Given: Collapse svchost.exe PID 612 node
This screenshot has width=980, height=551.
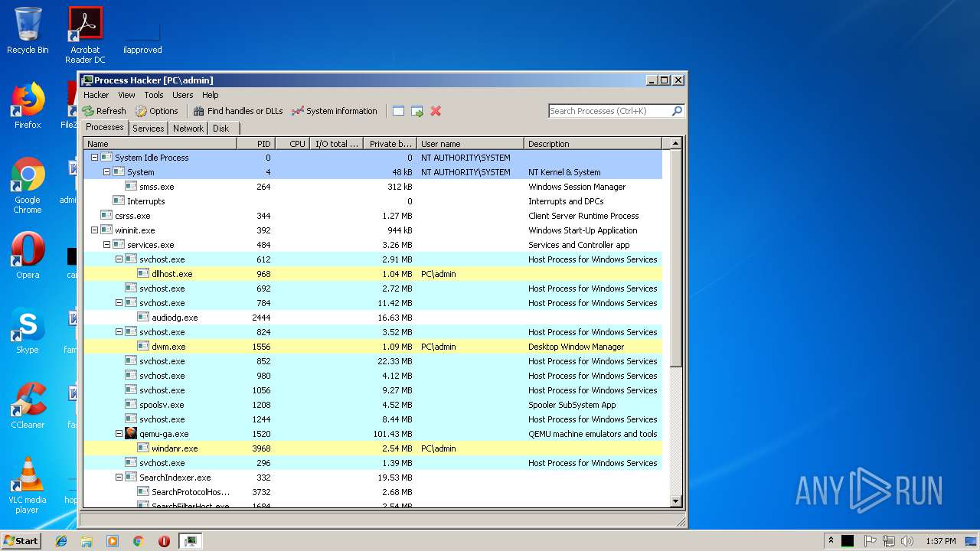Looking at the screenshot, I should 119,259.
